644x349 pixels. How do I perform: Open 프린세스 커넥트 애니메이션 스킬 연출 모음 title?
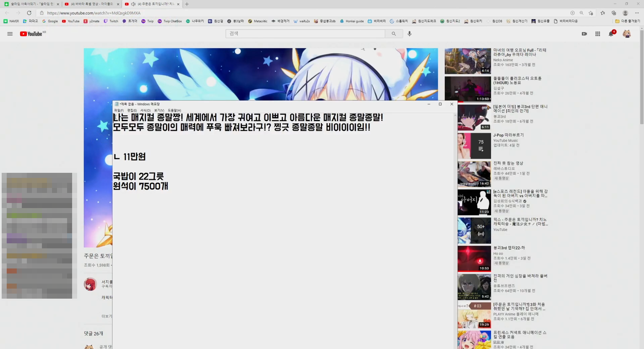pyautogui.click(x=520, y=335)
